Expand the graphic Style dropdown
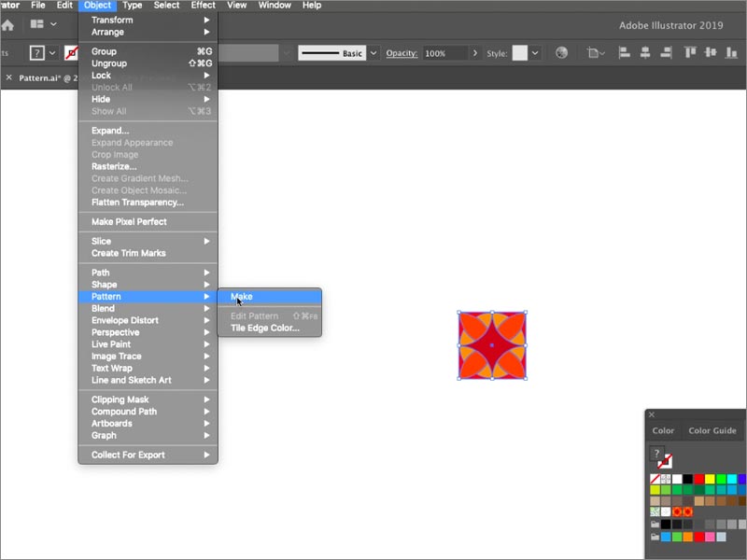Image resolution: width=747 pixels, height=560 pixels. coord(535,53)
